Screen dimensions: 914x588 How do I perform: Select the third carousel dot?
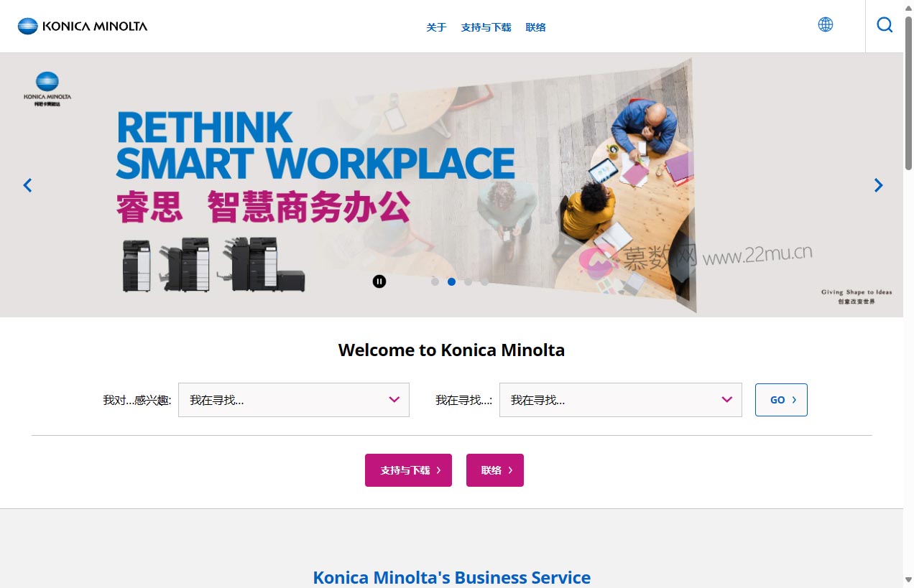(x=468, y=281)
